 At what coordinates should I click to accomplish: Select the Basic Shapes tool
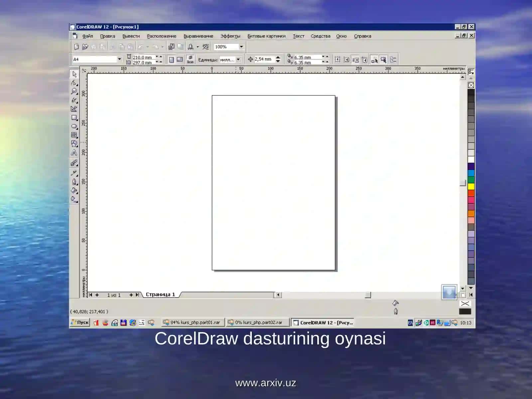pos(74,144)
